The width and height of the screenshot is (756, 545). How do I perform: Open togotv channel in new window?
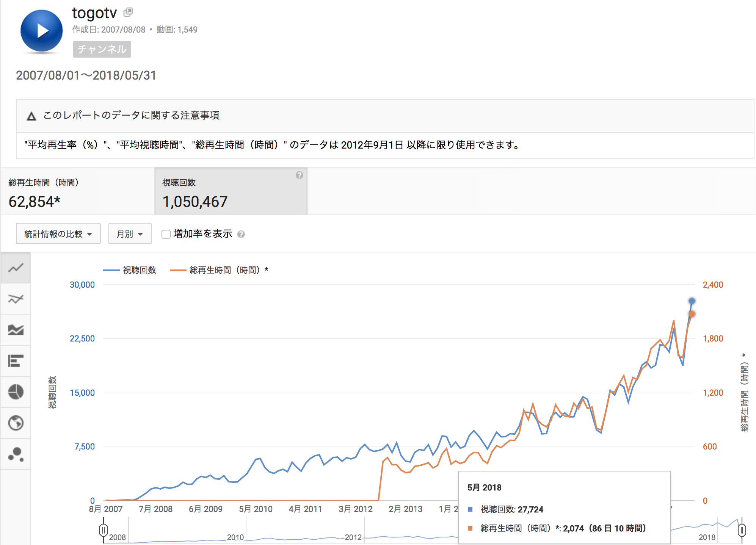coord(128,12)
